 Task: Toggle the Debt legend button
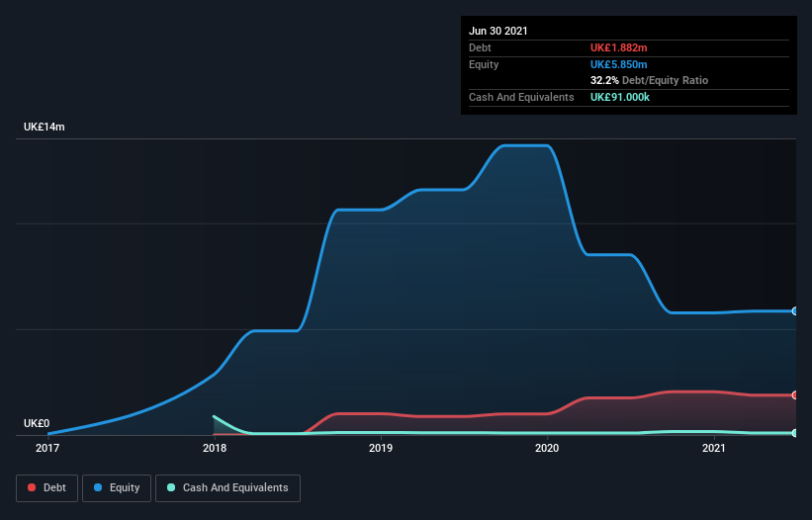(47, 488)
